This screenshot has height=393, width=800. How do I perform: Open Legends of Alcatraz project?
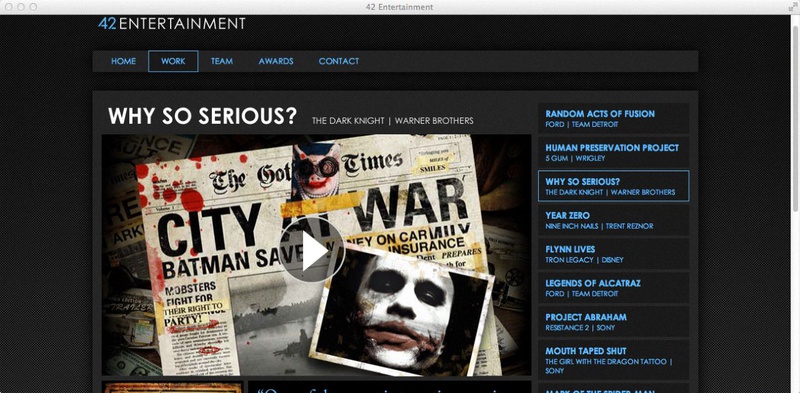coord(614,288)
